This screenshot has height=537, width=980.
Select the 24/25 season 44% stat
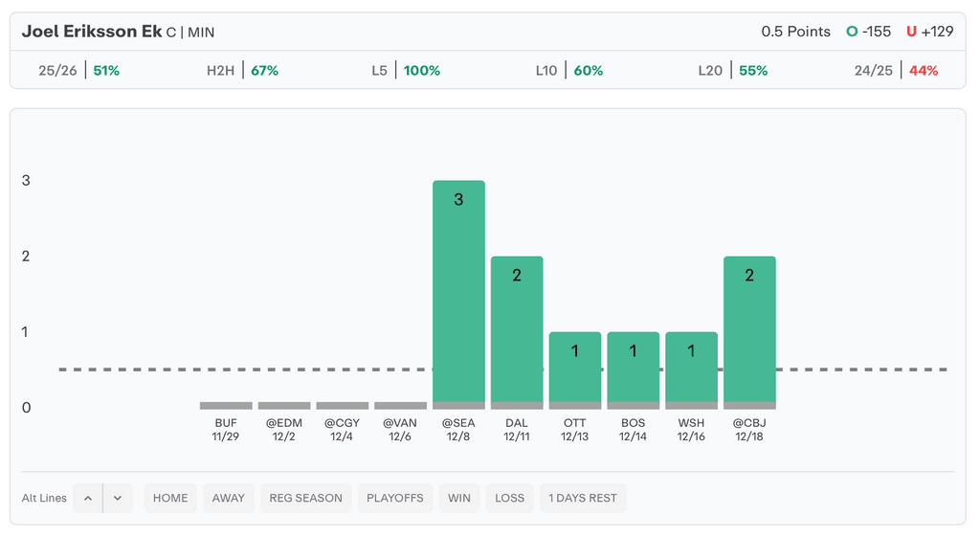coord(896,71)
